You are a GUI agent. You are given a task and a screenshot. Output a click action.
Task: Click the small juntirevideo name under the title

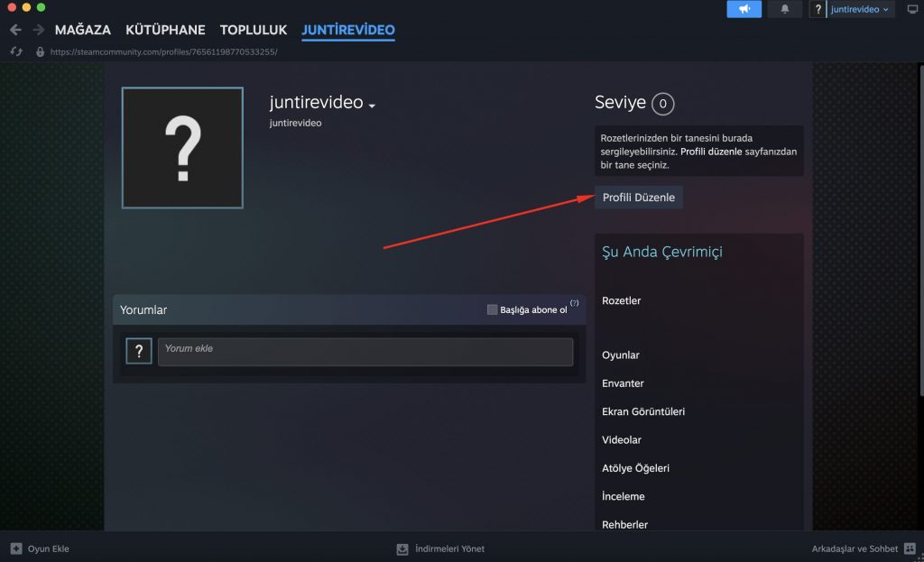tap(295, 123)
